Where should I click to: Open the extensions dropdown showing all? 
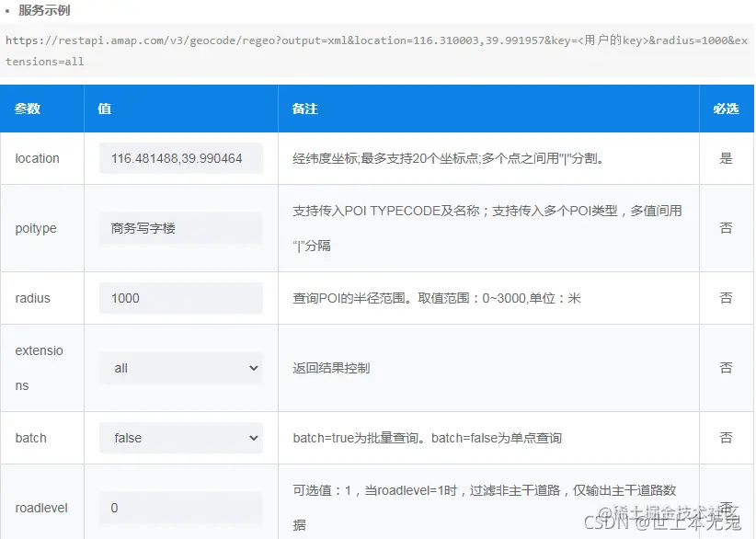pos(180,368)
